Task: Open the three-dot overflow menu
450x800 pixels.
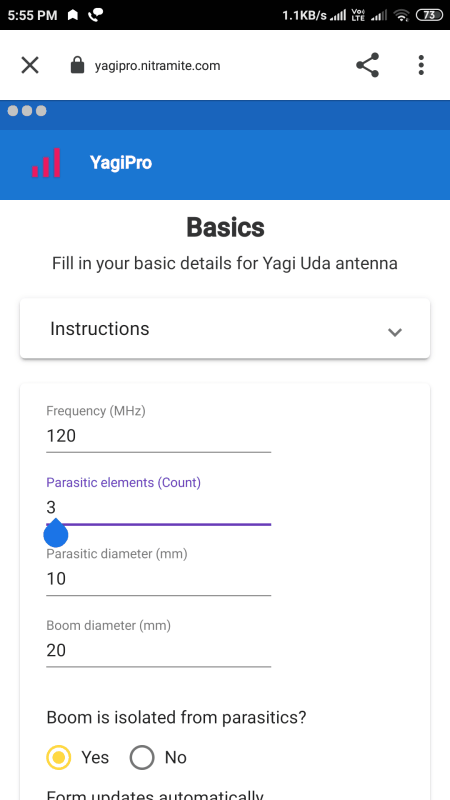Action: (x=421, y=65)
